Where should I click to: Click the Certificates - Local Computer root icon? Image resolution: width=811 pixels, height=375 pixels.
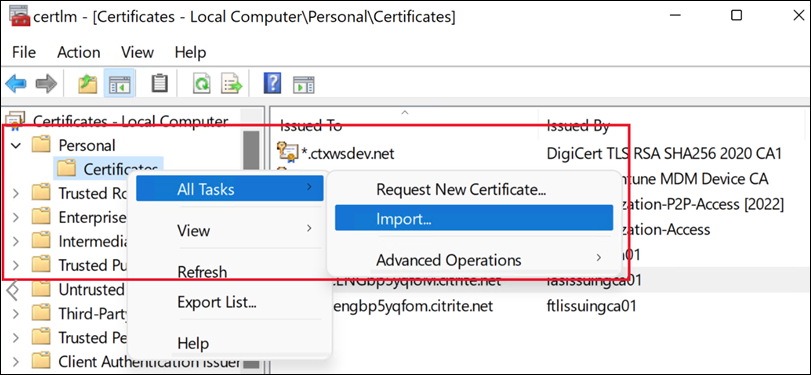click(x=16, y=121)
